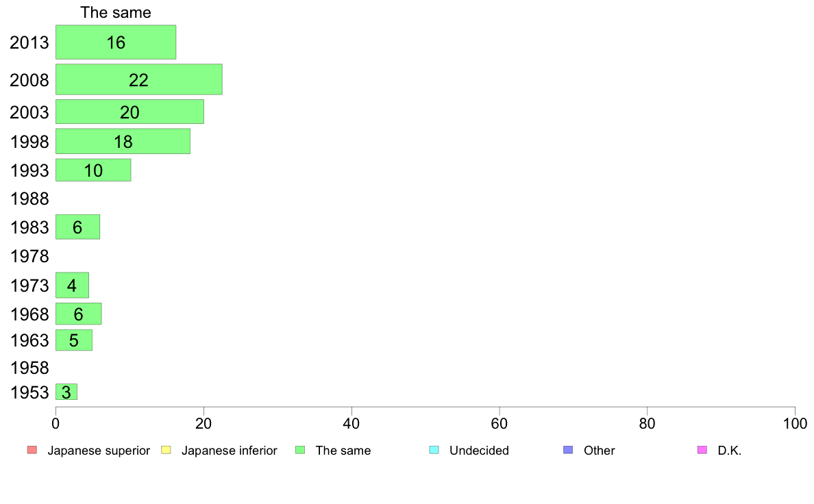Select the 2008 bar showing 22

pyautogui.click(x=138, y=79)
